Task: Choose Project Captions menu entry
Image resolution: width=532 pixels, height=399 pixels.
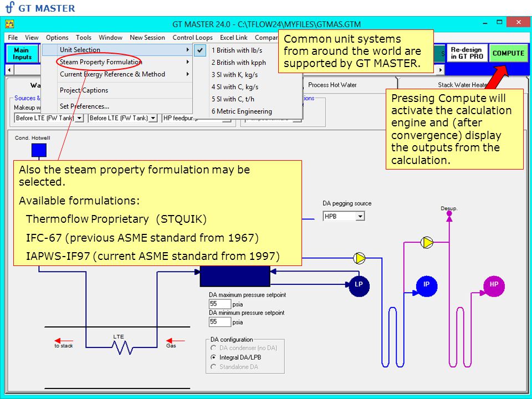Action: point(117,90)
